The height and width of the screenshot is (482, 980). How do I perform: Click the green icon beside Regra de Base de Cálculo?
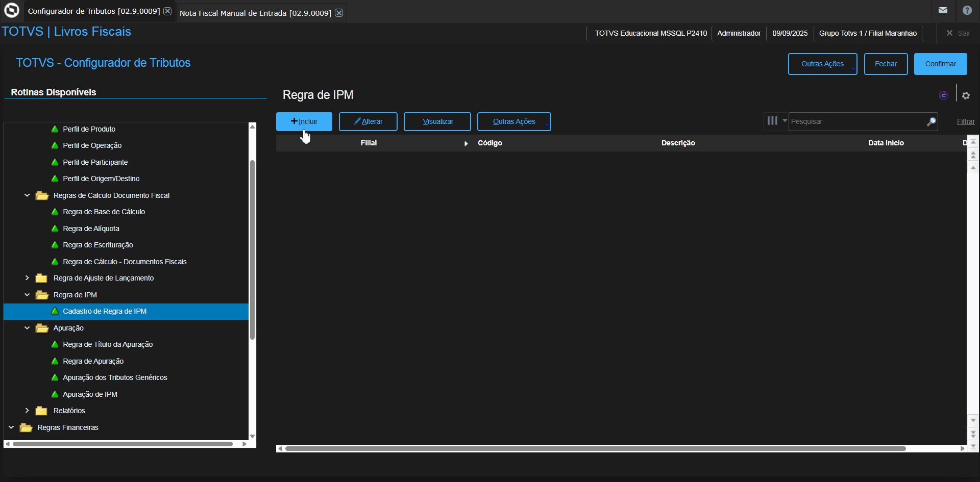coord(55,212)
